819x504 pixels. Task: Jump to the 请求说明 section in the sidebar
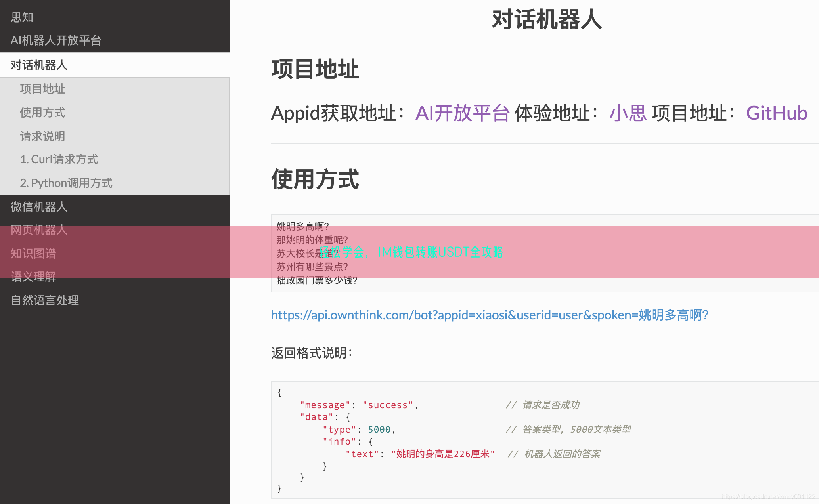coord(42,136)
